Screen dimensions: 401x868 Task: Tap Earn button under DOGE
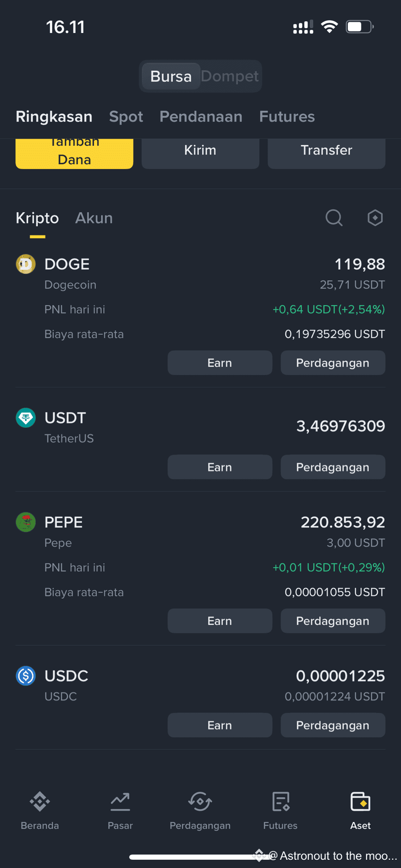pos(220,363)
